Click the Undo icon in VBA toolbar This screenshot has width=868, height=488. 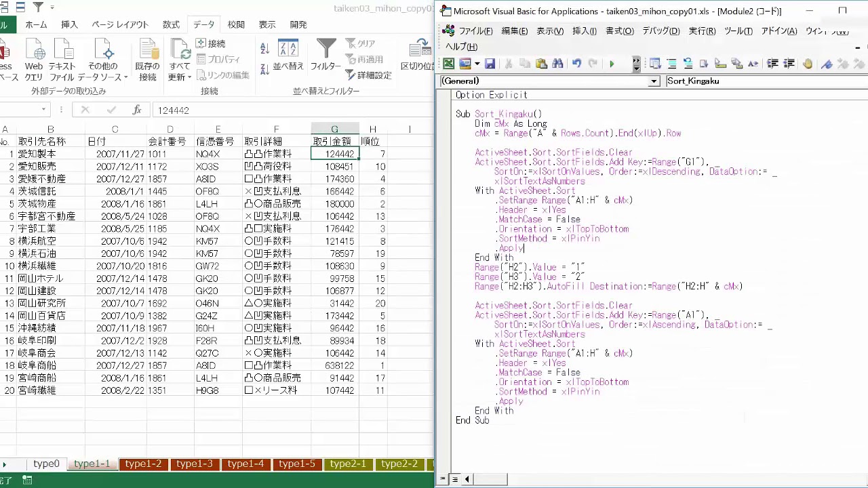(576, 64)
